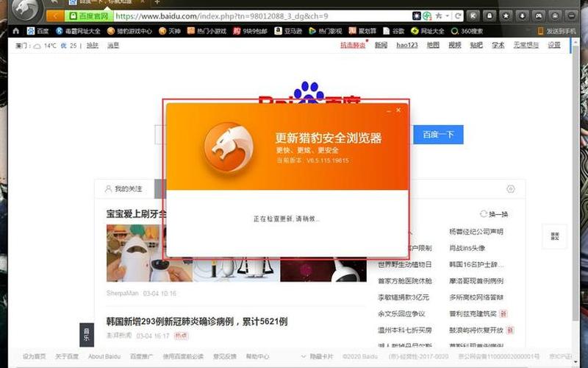
Task: Click 设为首页 in the footer
Action: 34,356
